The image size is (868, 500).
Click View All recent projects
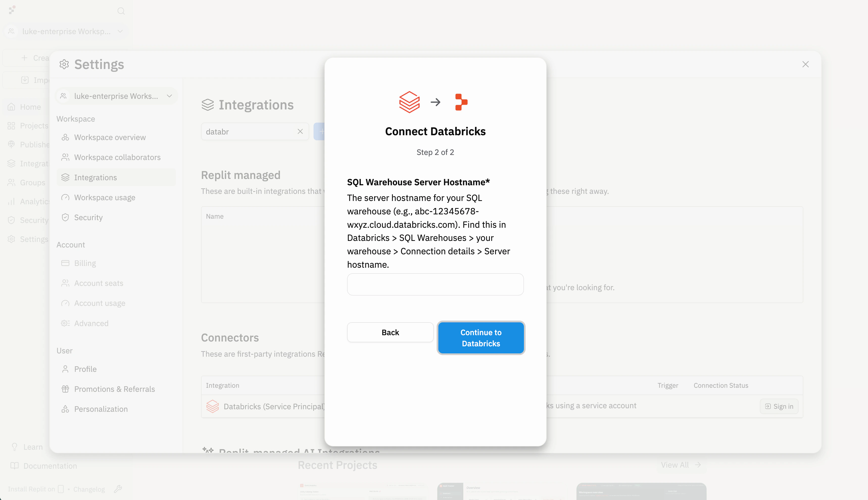pos(681,465)
